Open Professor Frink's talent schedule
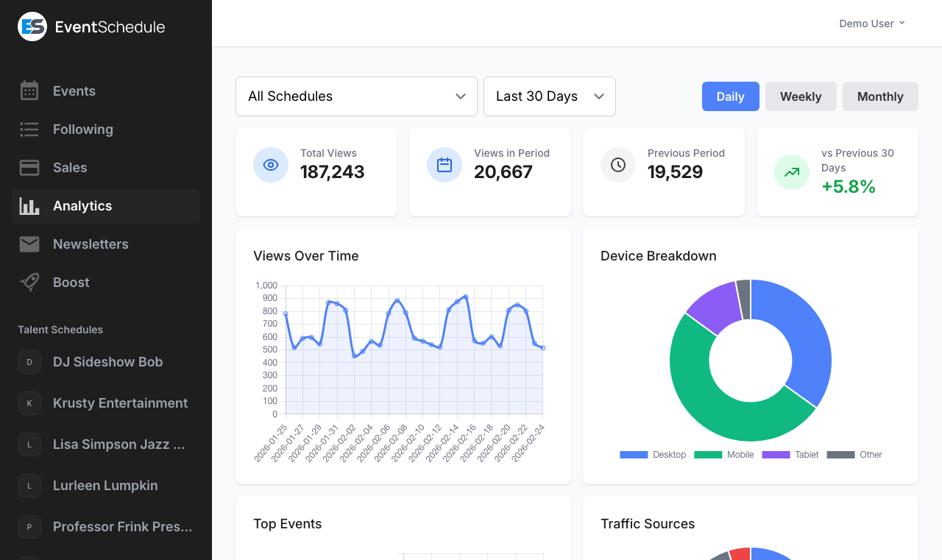This screenshot has width=942, height=560. (122, 526)
